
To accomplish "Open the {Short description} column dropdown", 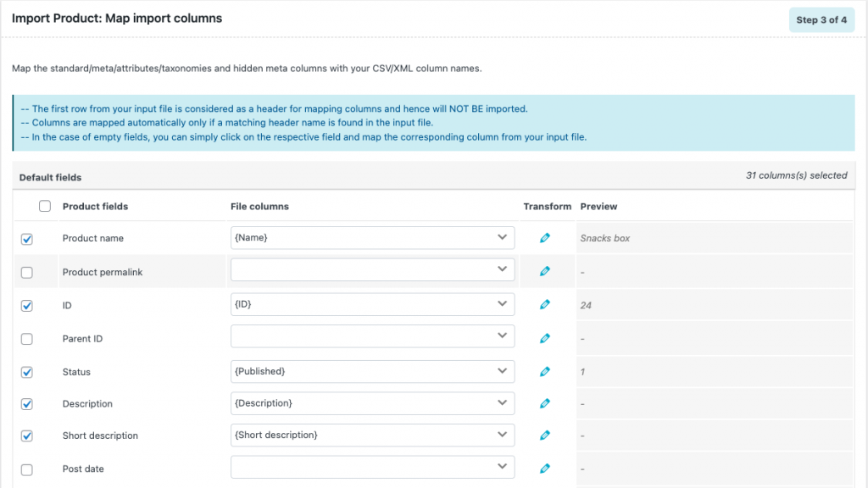I will [x=373, y=435].
